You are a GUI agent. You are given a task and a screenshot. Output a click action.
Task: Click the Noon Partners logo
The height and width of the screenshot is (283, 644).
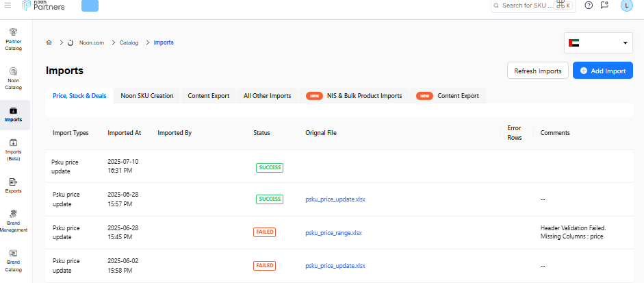click(44, 5)
